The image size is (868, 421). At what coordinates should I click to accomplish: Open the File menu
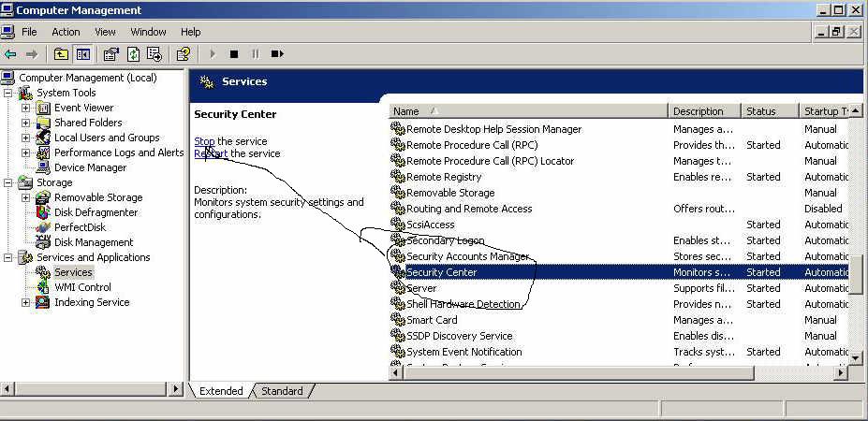click(29, 32)
